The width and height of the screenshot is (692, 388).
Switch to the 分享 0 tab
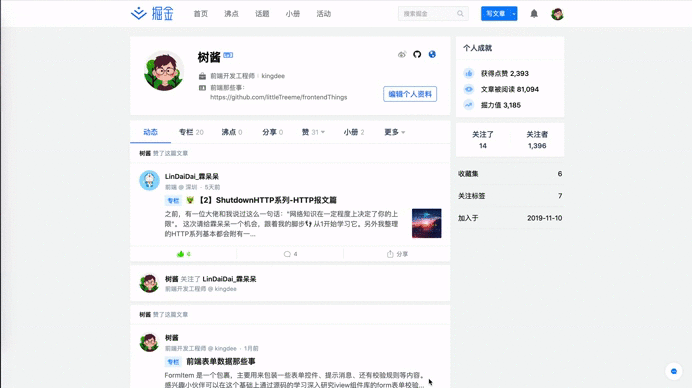[272, 132]
